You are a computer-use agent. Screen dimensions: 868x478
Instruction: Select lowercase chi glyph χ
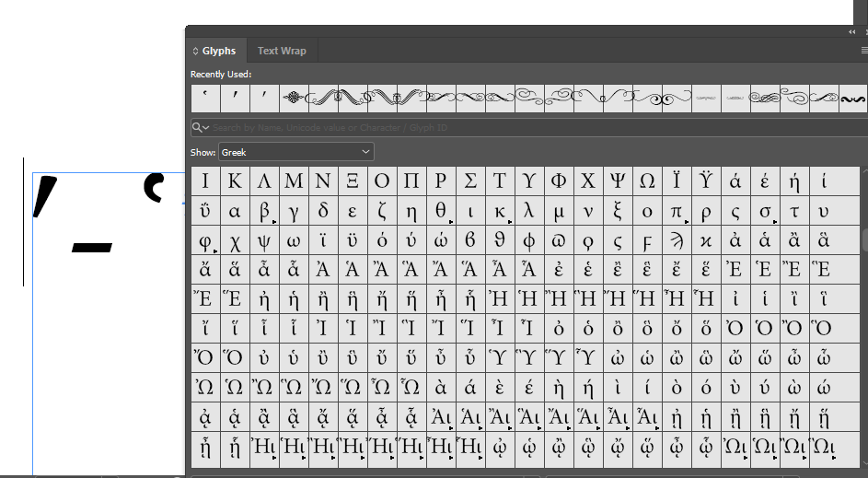tap(235, 240)
